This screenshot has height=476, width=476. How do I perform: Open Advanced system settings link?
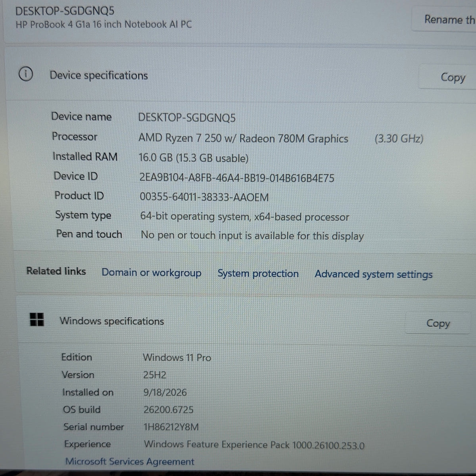373,274
